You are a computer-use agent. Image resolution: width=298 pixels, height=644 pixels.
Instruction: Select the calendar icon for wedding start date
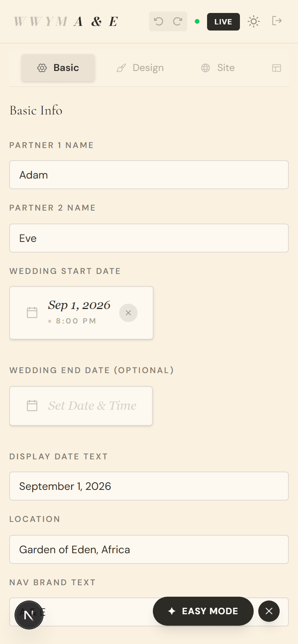32,312
